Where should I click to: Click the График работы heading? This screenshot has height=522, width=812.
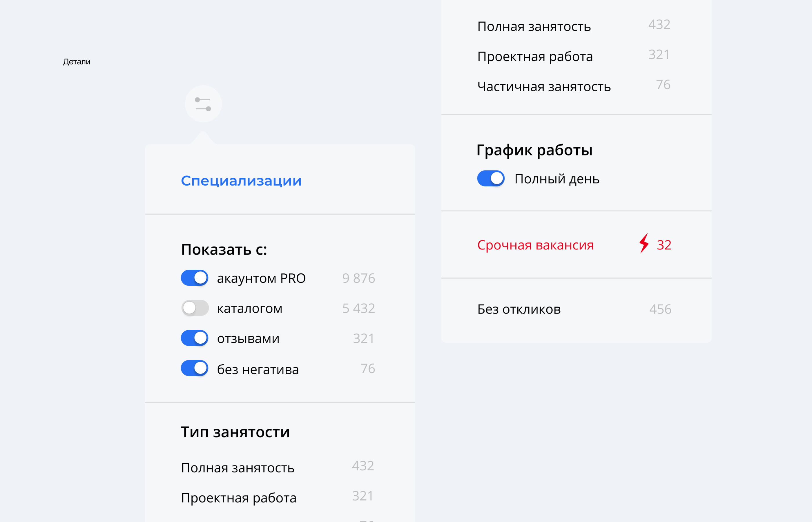pyautogui.click(x=534, y=150)
